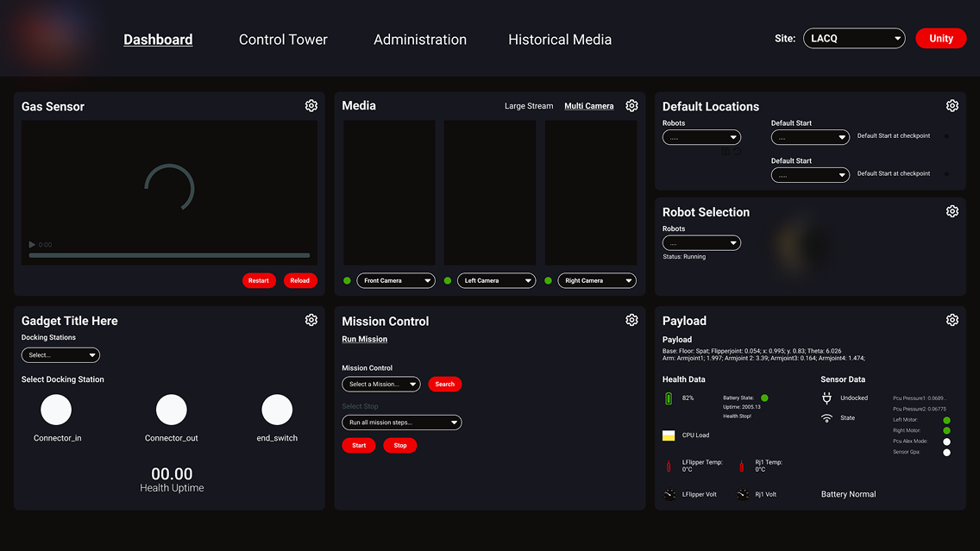Toggle first Default Start at checkpoint
Image resolution: width=980 pixels, height=551 pixels.
point(947,136)
